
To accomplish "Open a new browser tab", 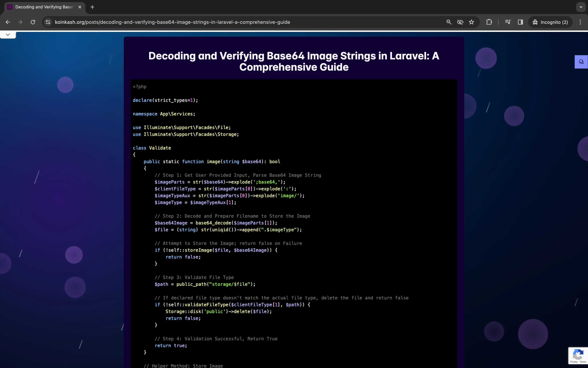I will [x=92, y=7].
